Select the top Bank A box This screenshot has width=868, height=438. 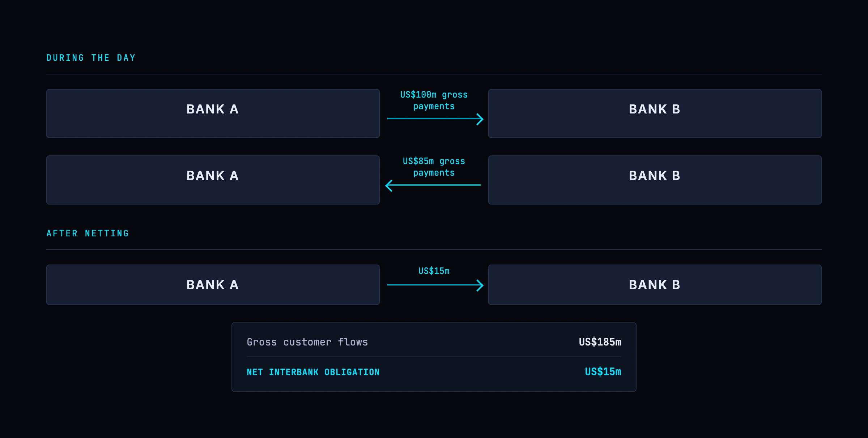[213, 113]
